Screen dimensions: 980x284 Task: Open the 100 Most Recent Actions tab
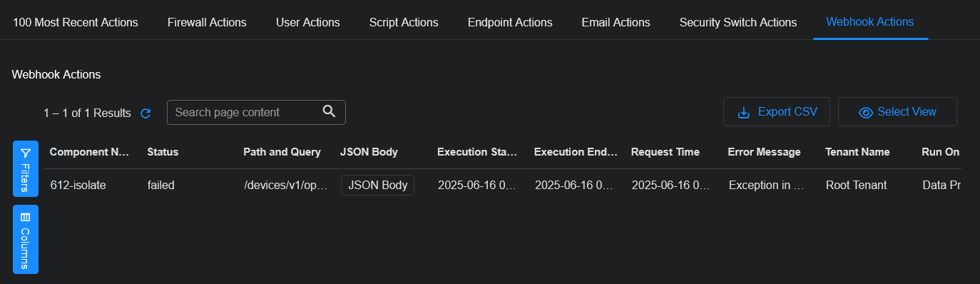(x=76, y=22)
